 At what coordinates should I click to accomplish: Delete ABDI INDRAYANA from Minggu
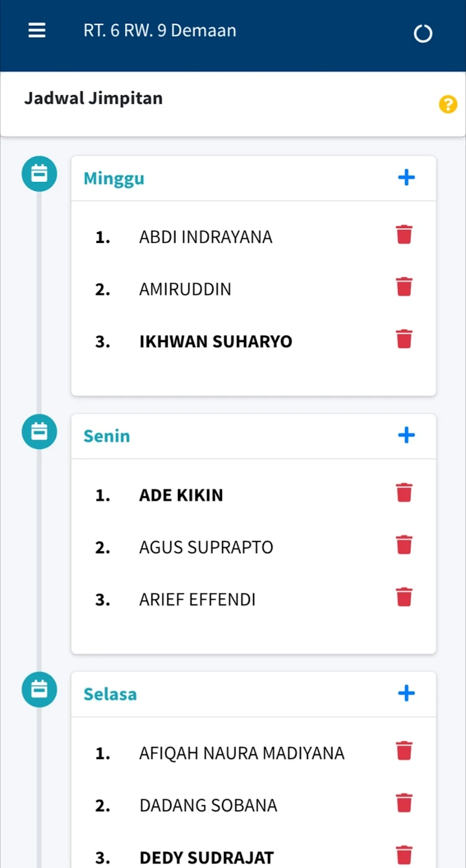click(x=404, y=234)
